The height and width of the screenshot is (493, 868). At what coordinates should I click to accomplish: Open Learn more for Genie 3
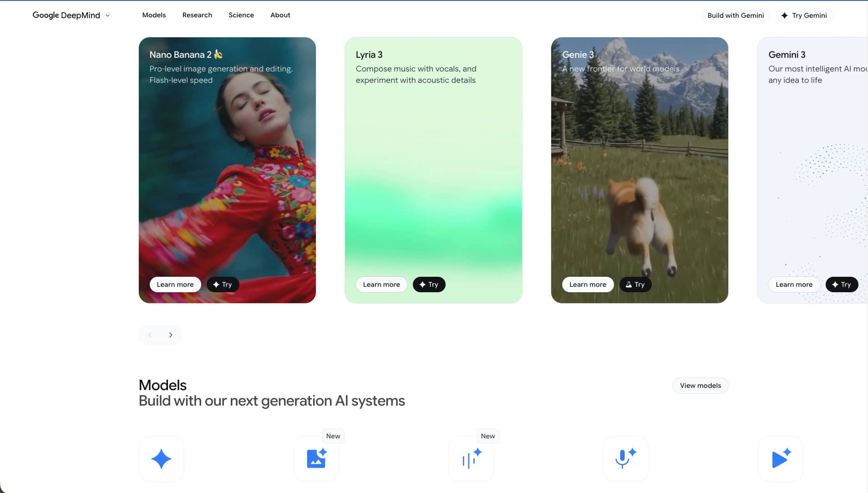pos(588,285)
